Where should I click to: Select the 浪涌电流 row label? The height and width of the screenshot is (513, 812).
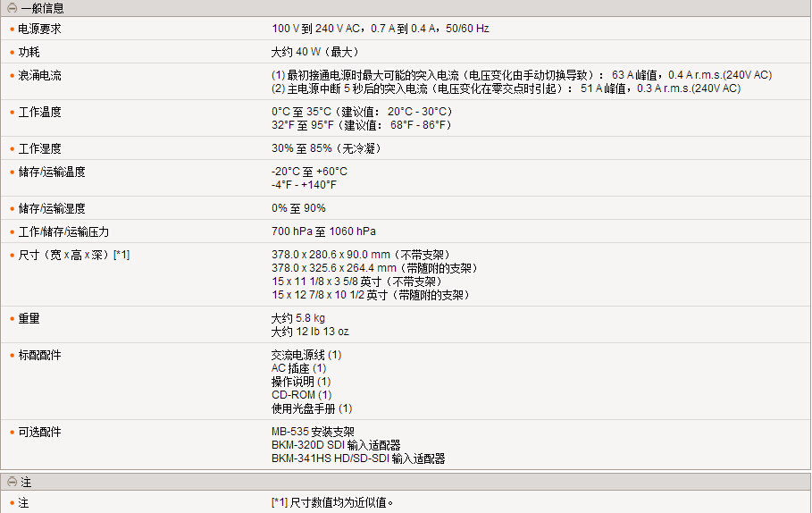pos(40,76)
